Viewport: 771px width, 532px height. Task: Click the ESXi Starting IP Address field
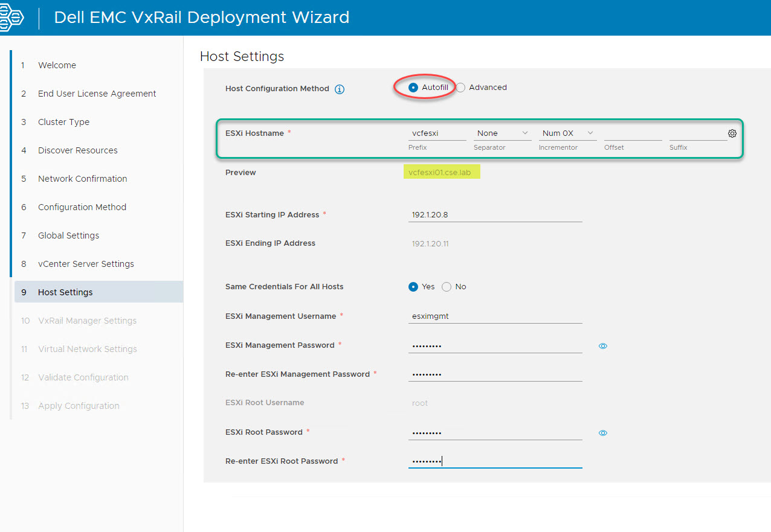[495, 215]
